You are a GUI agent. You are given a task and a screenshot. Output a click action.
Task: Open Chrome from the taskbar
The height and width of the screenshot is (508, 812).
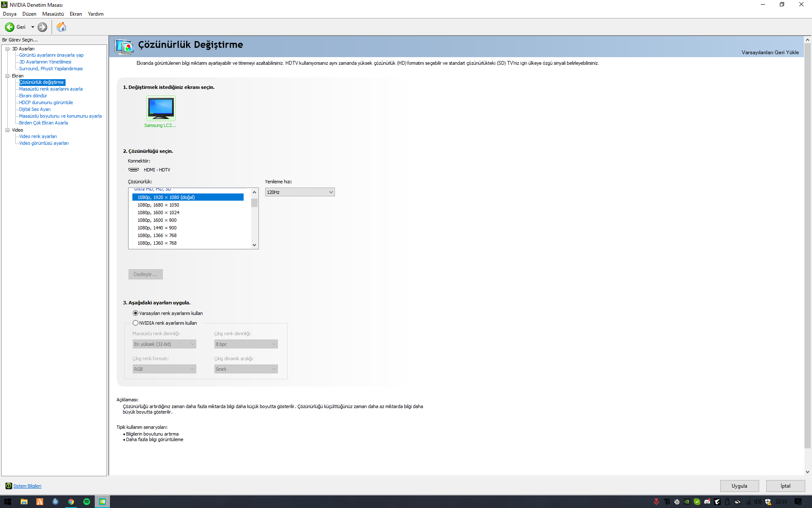point(71,502)
